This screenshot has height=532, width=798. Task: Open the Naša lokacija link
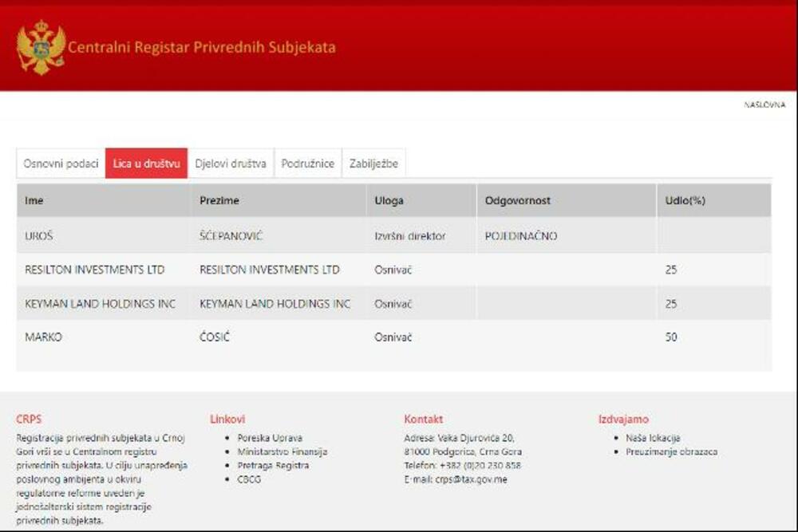click(653, 438)
